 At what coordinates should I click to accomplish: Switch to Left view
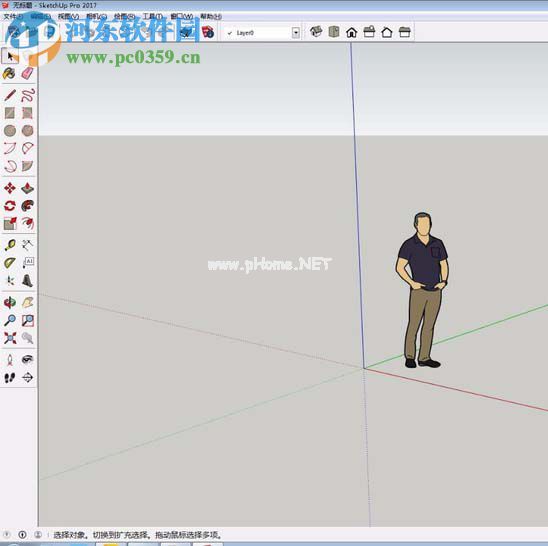tap(405, 32)
